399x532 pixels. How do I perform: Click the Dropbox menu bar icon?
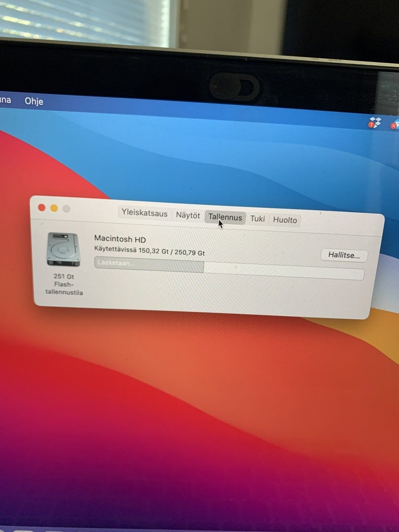(x=375, y=122)
